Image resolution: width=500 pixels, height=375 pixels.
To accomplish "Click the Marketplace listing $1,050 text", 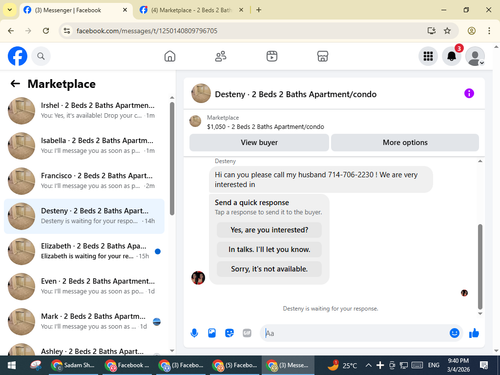I will pos(265,127).
